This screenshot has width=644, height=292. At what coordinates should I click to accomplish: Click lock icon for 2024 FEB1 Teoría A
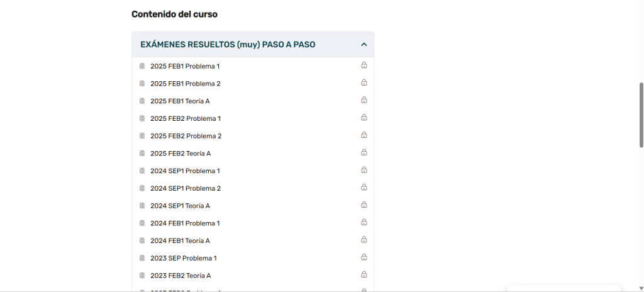(x=364, y=240)
